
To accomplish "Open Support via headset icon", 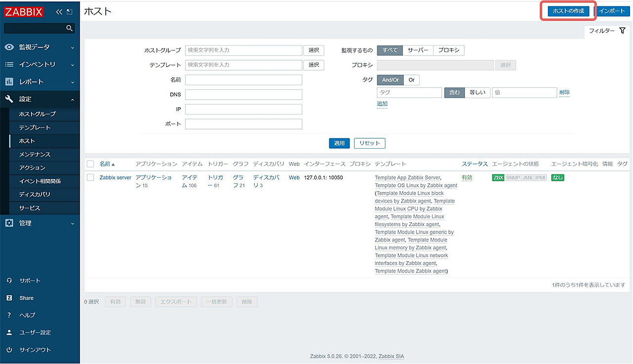I will pos(9,281).
